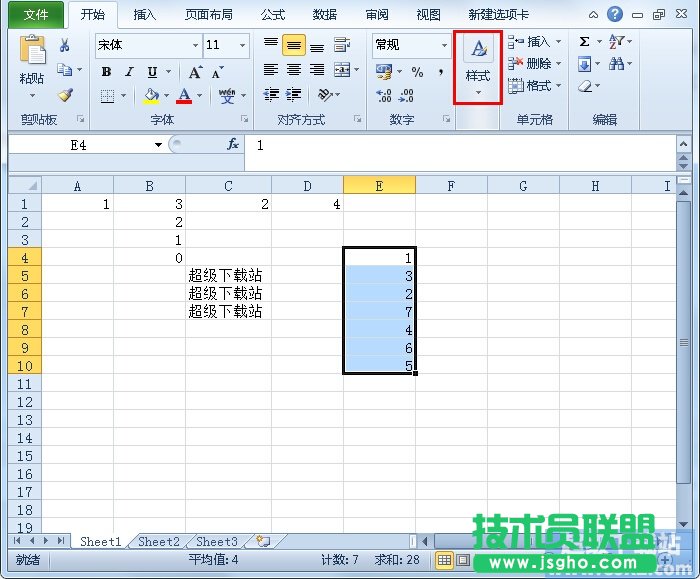
Task: Click the AutoSum sigma icon
Action: (584, 42)
